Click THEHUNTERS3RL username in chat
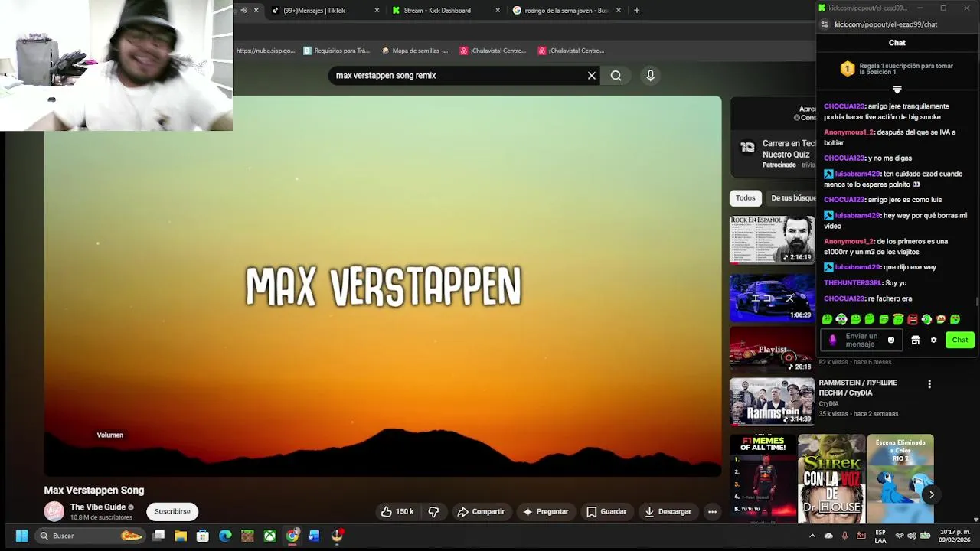 (853, 283)
